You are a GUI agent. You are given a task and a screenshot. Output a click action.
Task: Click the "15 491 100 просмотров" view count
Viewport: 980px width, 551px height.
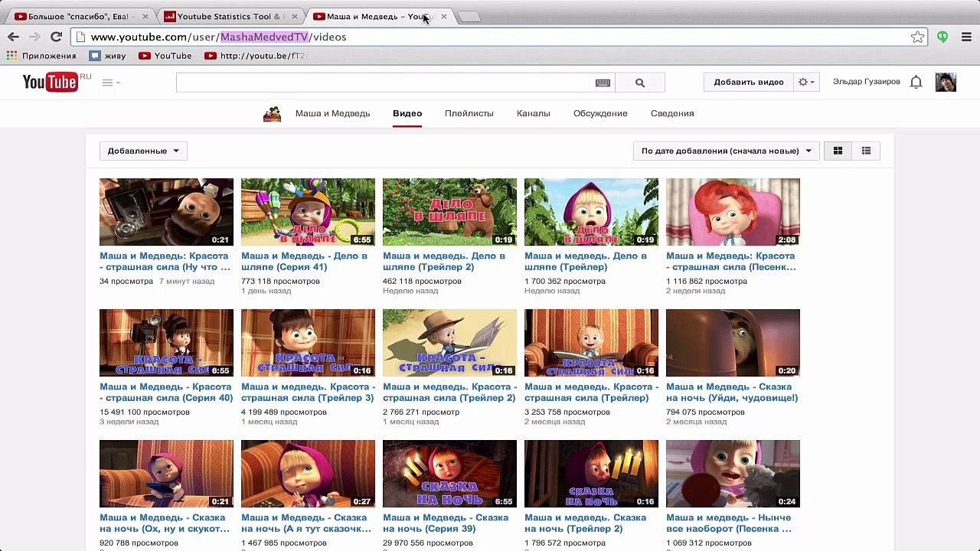click(x=145, y=412)
